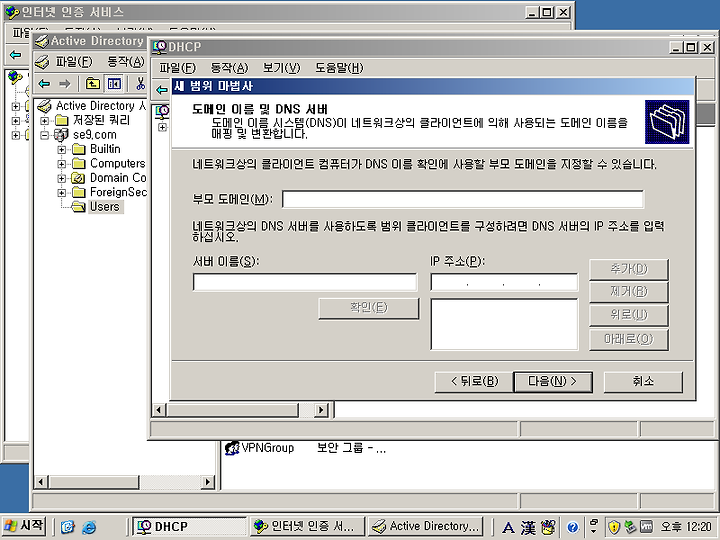Click the DHCP tree horizontal scrollbar left arrow
The width and height of the screenshot is (720, 540).
coord(159,410)
